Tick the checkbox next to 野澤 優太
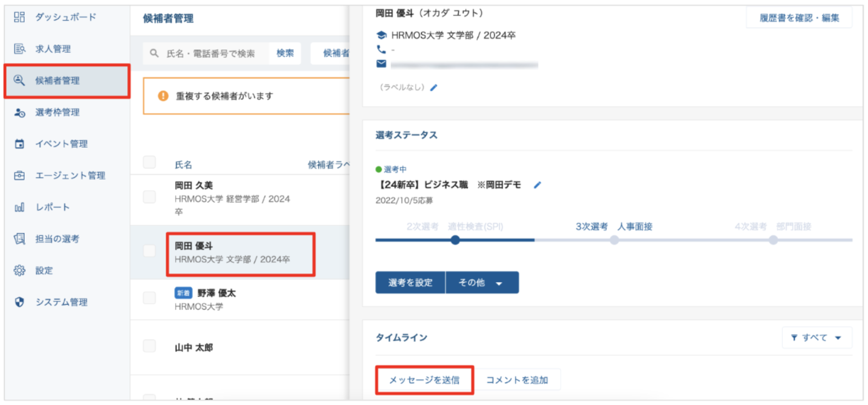The width and height of the screenshot is (868, 405). tap(150, 298)
